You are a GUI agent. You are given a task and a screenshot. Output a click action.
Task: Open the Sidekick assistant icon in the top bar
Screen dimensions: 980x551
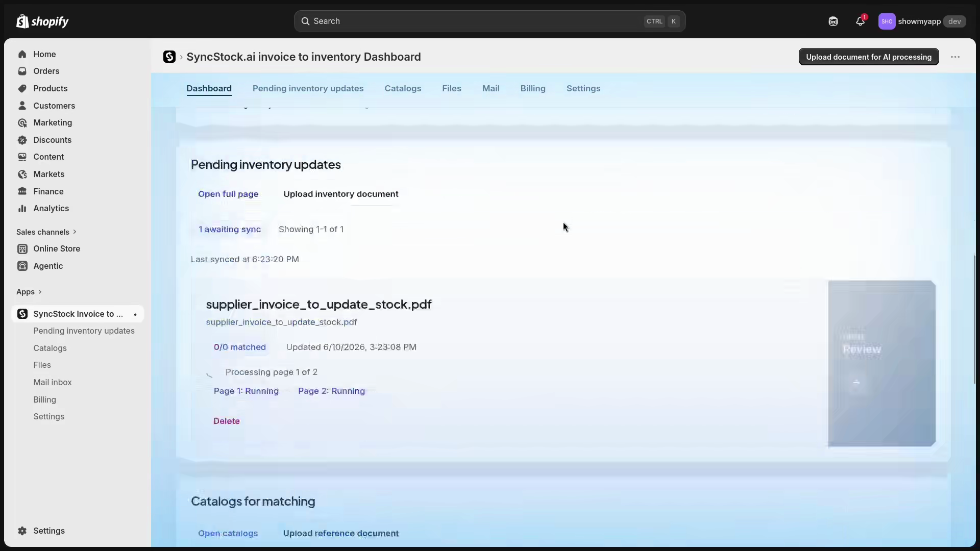(833, 21)
